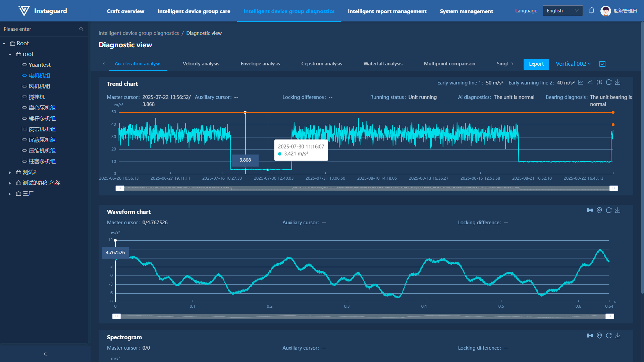
Task: Click Trend chart candlestick settings icon
Action: click(599, 82)
